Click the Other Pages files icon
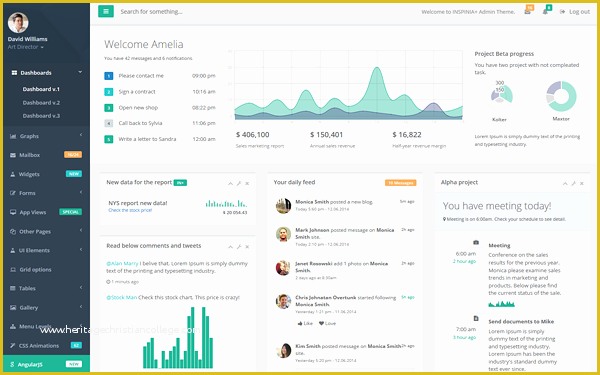Image resolution: width=600 pixels, height=375 pixels. pos(13,232)
